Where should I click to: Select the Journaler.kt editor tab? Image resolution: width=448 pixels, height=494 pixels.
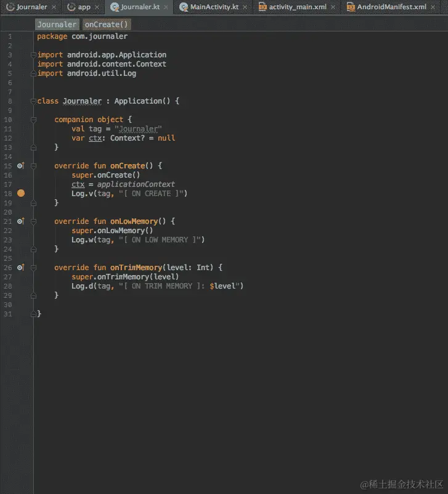(140, 7)
